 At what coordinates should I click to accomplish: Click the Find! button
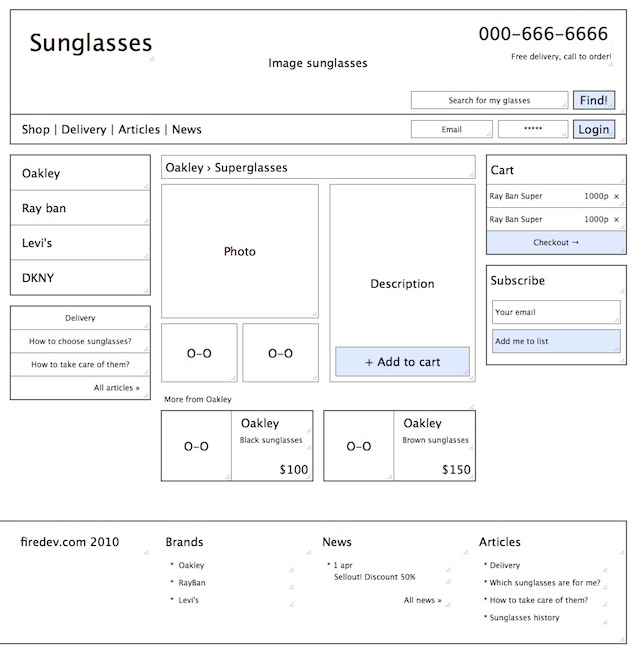point(594,100)
